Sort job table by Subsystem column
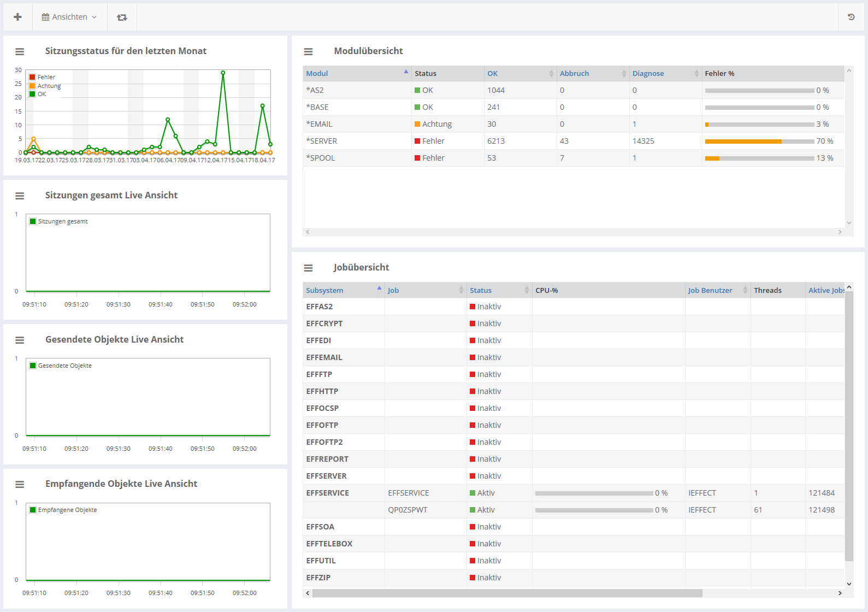Viewport: 868px width, 612px height. pyautogui.click(x=325, y=290)
